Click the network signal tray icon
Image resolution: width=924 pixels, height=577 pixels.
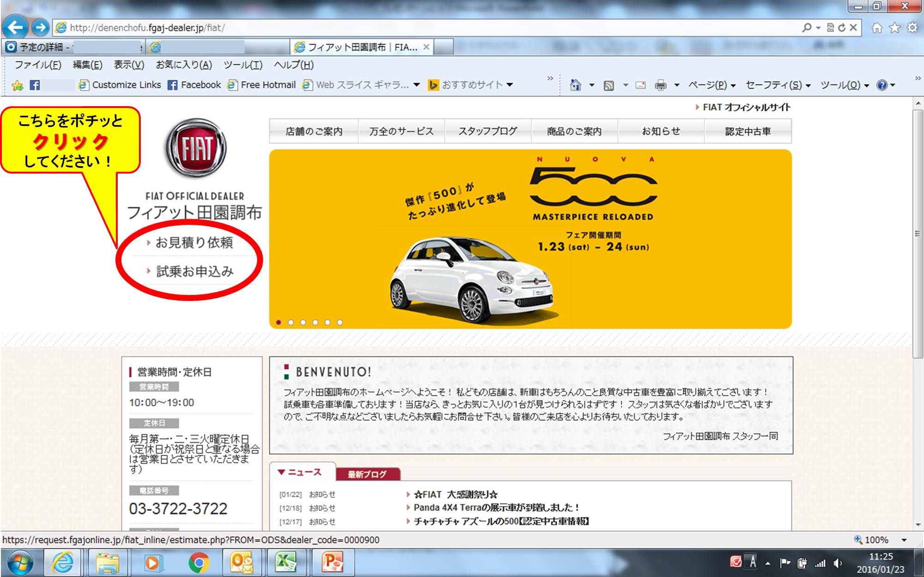click(x=820, y=563)
